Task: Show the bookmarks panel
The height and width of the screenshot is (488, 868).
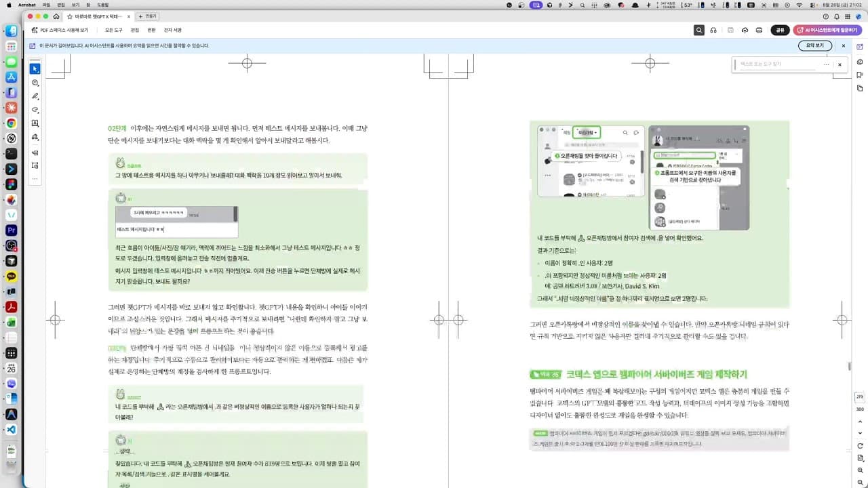Action: 860,75
